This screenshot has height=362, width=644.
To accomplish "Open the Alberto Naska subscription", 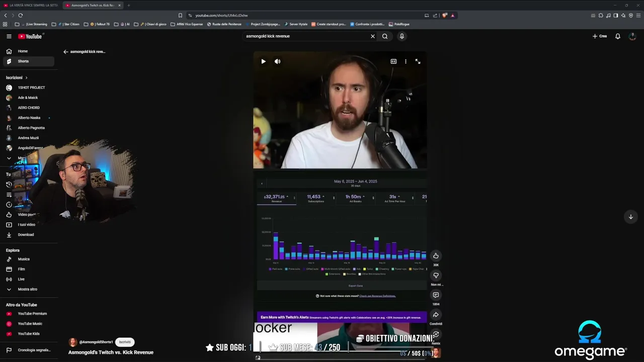I will 28,118.
